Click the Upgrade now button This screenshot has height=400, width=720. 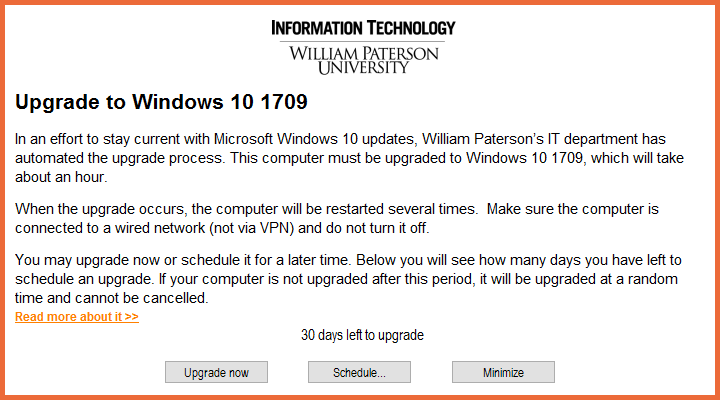click(216, 372)
